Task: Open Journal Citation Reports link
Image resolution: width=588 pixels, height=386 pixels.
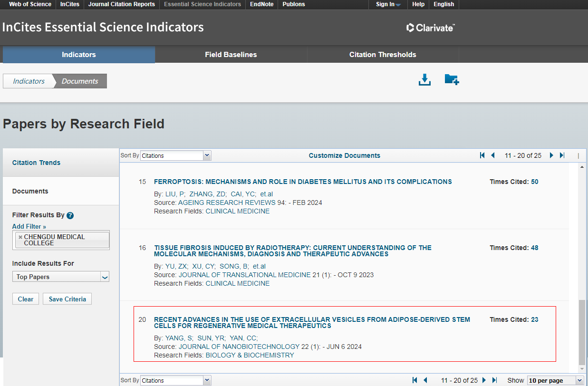Action: coord(122,4)
